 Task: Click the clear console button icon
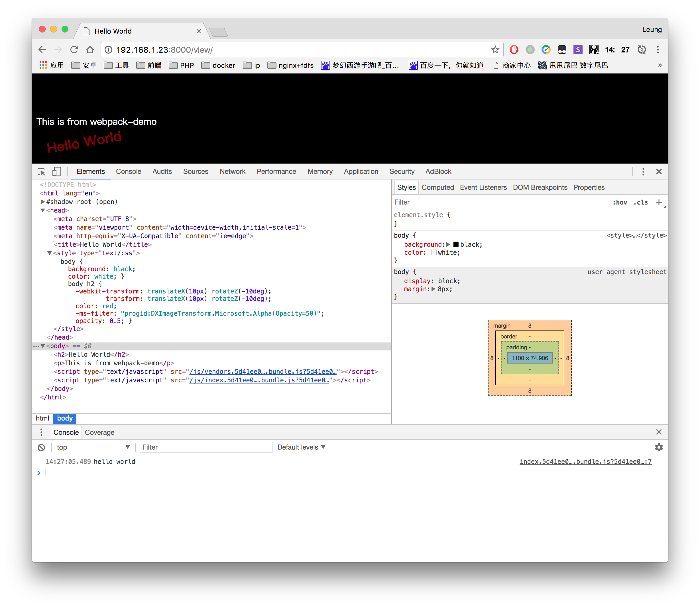coord(41,447)
